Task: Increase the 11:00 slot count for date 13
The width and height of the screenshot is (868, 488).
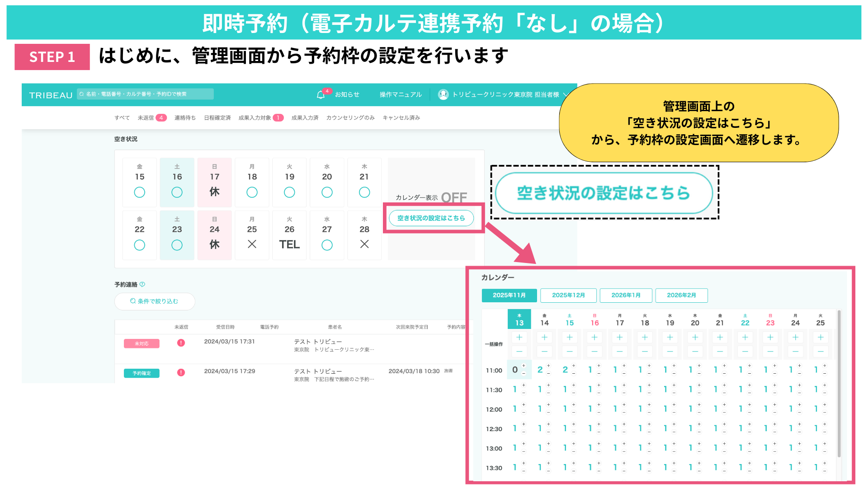Action: [x=524, y=366]
